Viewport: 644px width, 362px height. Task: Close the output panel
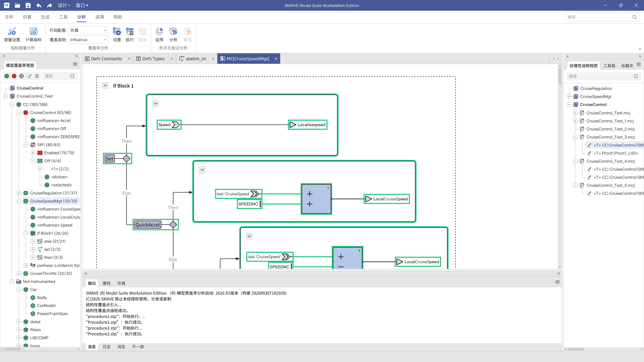click(x=86, y=274)
